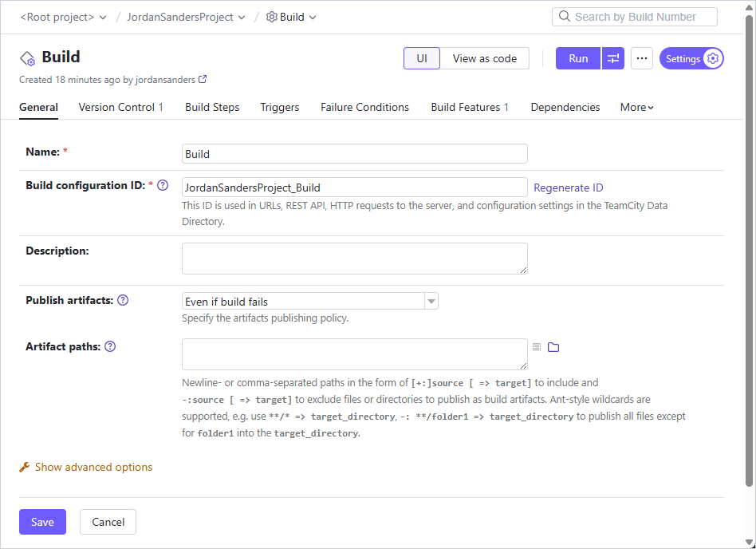
Task: Click the scrollbar down arrow
Action: [x=749, y=543]
